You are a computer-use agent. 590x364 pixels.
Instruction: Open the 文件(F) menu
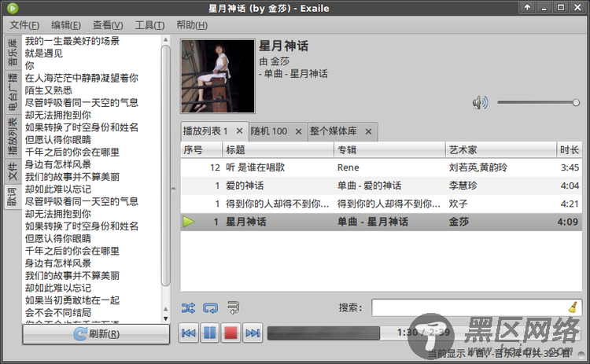click(24, 25)
